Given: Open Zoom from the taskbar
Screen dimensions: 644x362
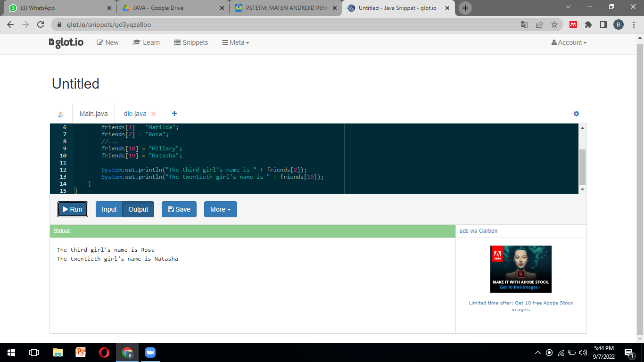Looking at the screenshot, I should 150,353.
